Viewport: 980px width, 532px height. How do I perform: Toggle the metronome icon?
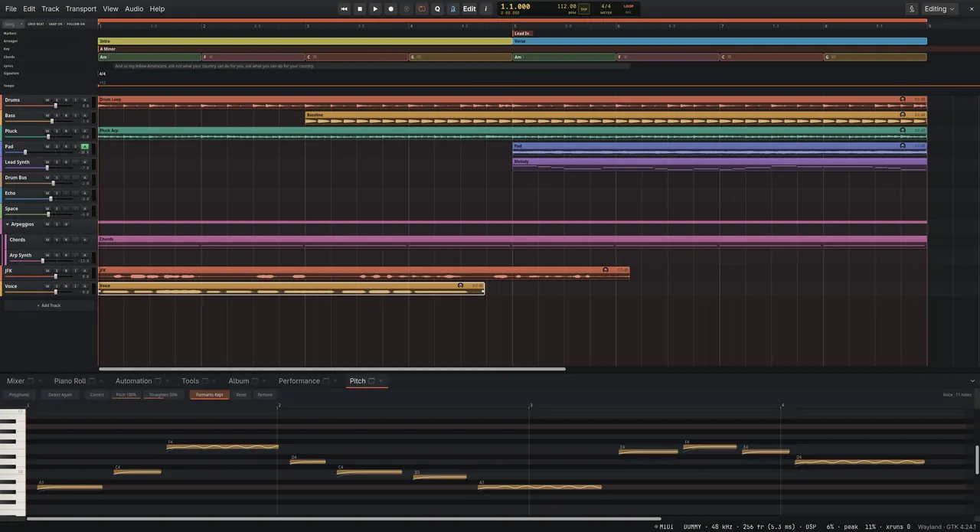click(453, 9)
